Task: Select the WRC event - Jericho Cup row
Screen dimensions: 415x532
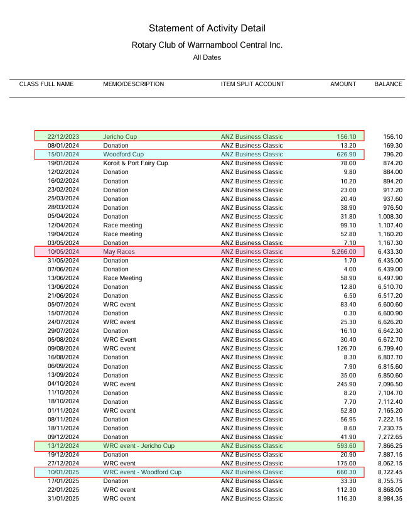Action: point(200,446)
